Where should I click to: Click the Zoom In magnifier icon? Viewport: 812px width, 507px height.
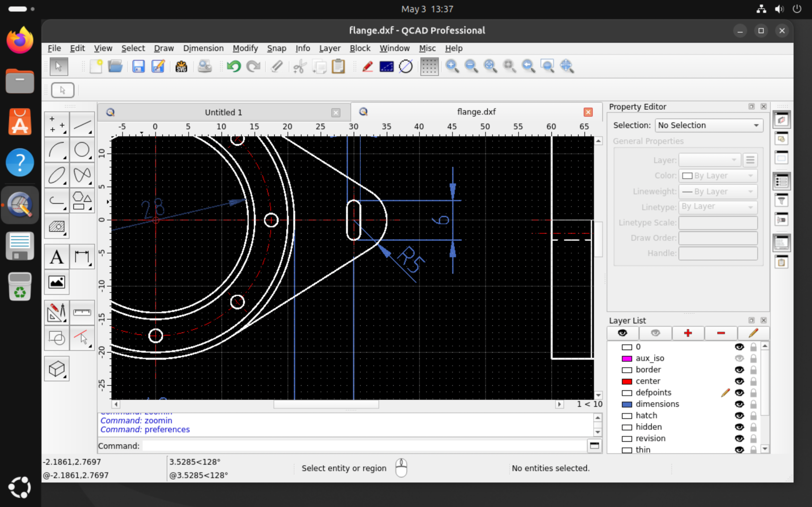452,66
